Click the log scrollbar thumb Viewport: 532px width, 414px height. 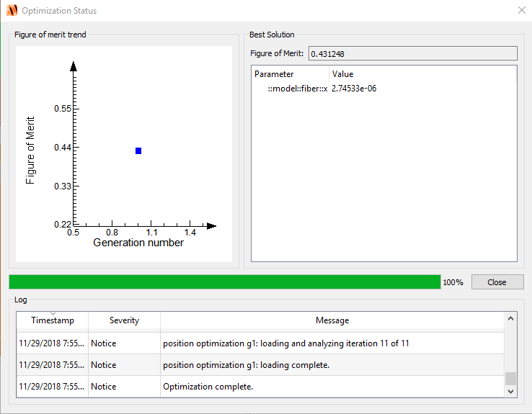click(x=510, y=379)
